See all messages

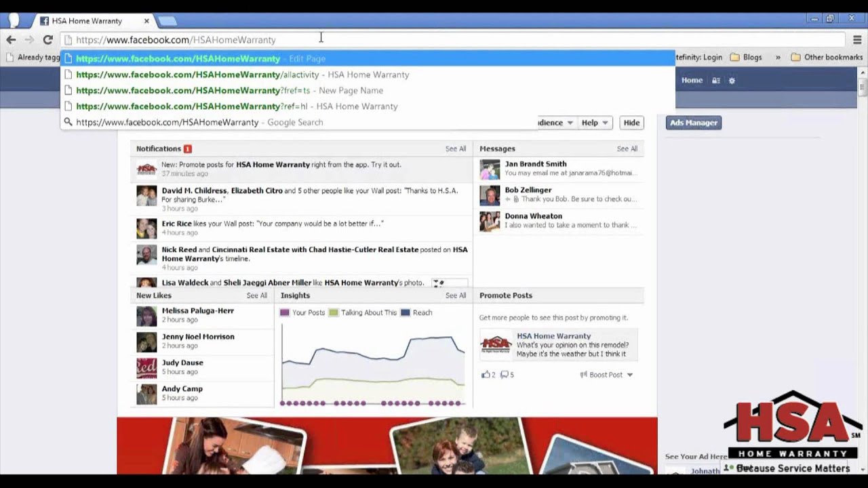click(627, 148)
